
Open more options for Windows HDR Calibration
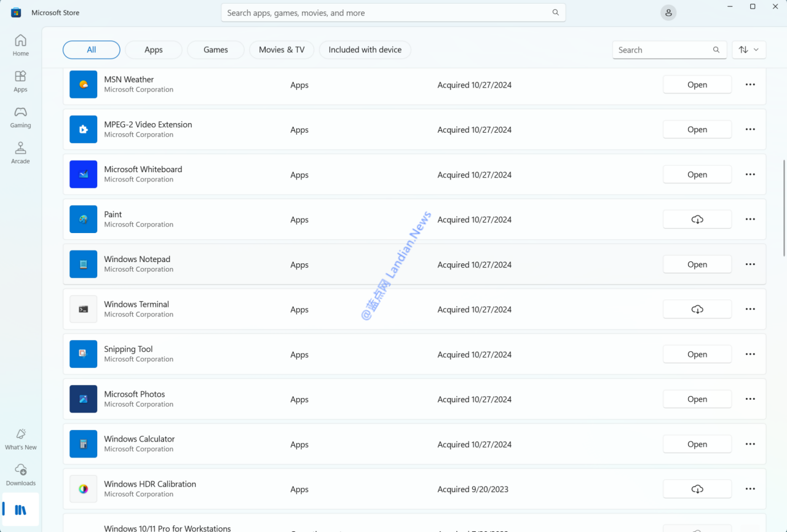tap(750, 488)
